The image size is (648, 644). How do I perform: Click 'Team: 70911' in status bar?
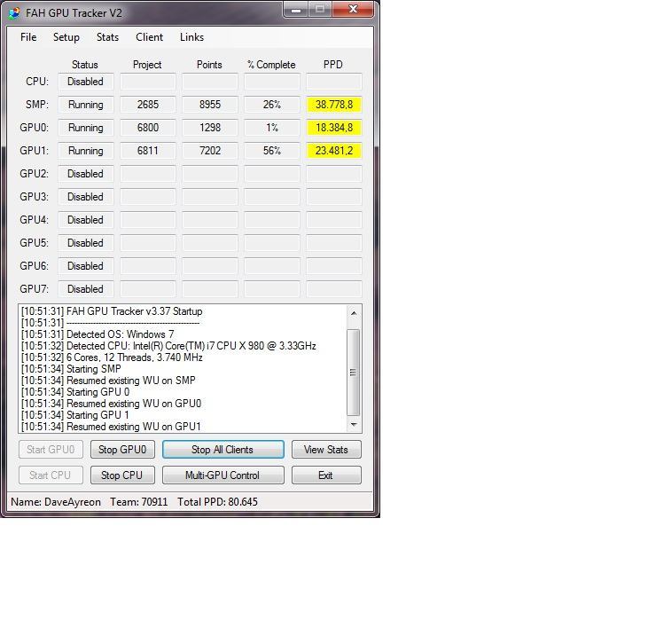[139, 502]
